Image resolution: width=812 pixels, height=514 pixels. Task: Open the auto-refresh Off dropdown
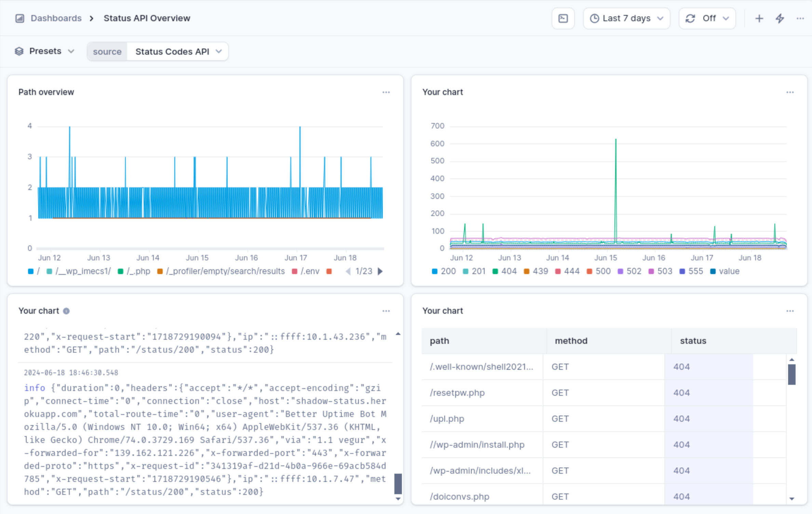click(x=707, y=18)
